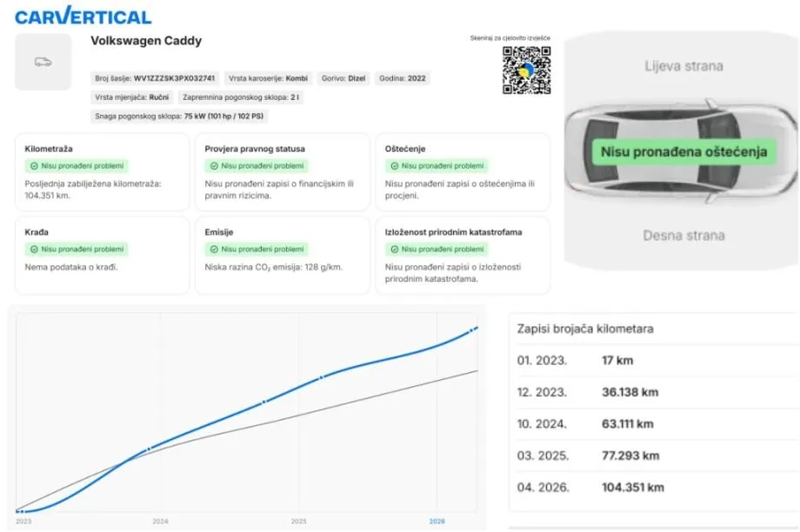Click the Snaga pogonskog sklopa 75 kW tag
The height and width of the screenshot is (532, 800).
[179, 116]
